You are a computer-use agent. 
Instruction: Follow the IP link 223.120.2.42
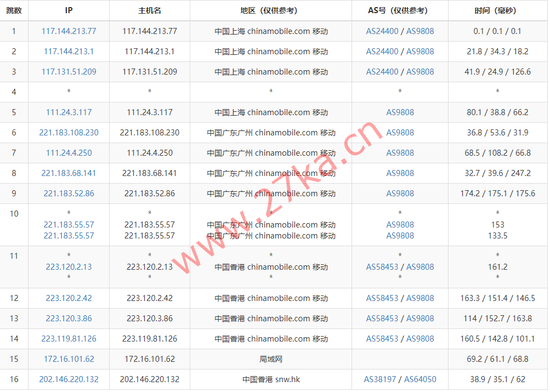(69, 298)
